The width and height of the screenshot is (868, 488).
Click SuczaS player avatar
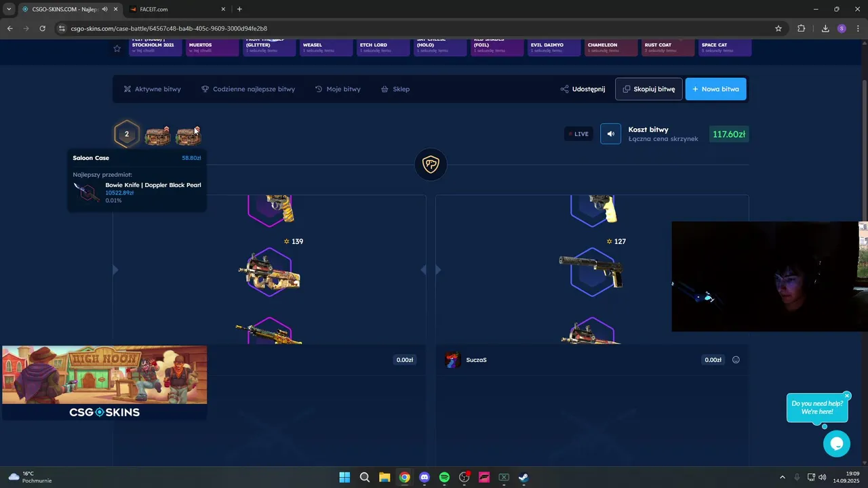[452, 360]
